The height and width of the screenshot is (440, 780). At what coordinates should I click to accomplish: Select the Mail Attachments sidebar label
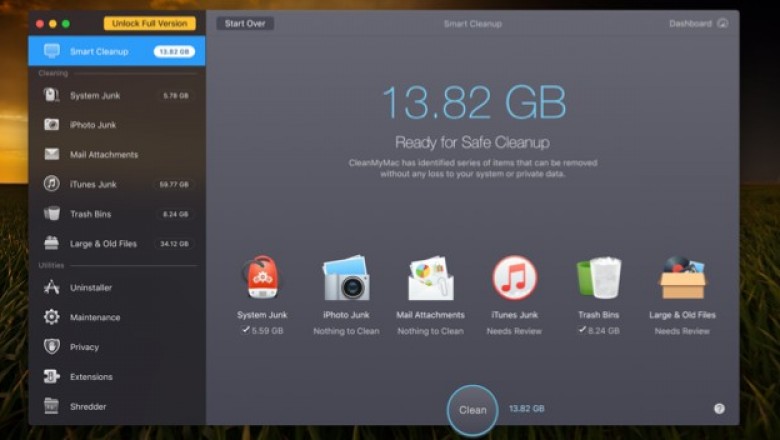(104, 155)
